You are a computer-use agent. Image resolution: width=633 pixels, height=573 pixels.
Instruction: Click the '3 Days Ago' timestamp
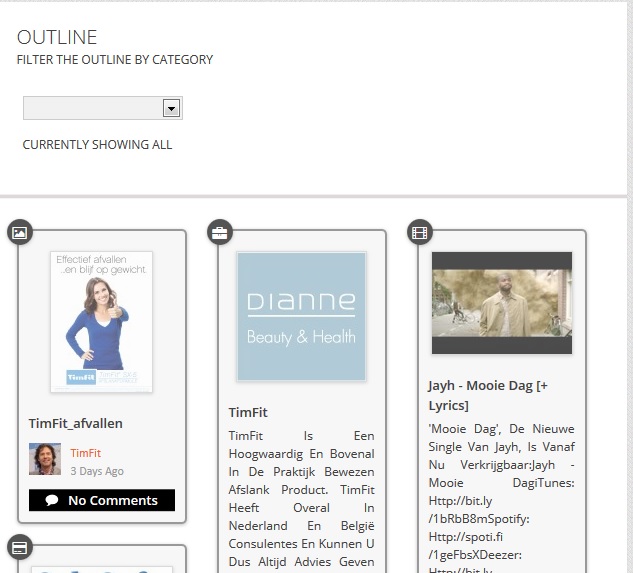[97, 471]
